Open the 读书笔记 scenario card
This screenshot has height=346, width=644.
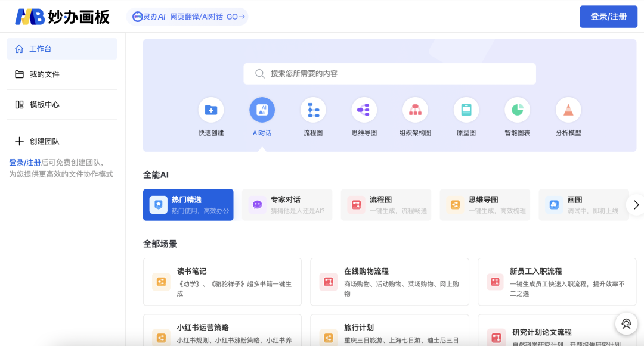click(222, 282)
